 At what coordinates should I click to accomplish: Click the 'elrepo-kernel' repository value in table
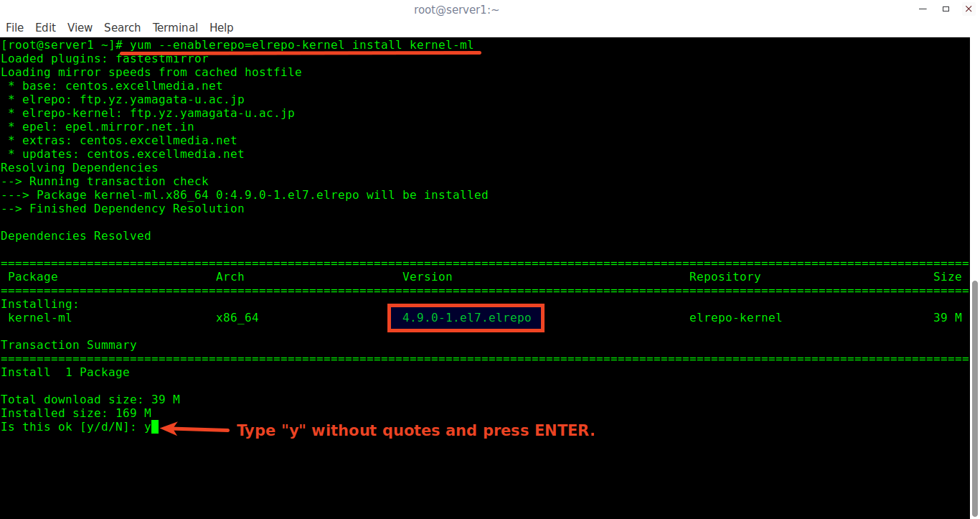pyautogui.click(x=736, y=318)
